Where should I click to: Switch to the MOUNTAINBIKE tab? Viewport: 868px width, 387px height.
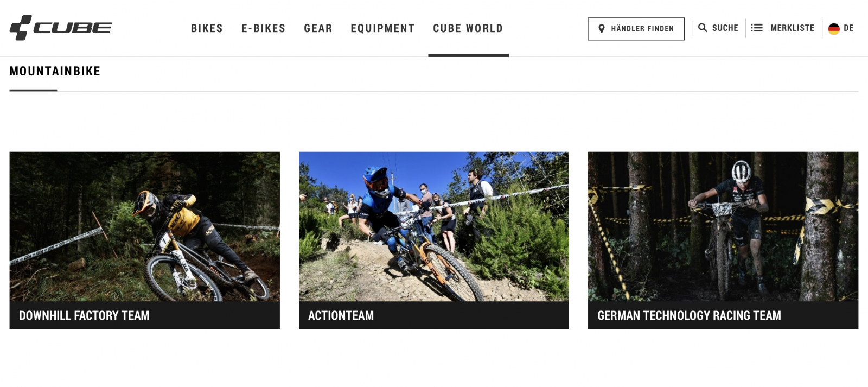[x=55, y=72]
